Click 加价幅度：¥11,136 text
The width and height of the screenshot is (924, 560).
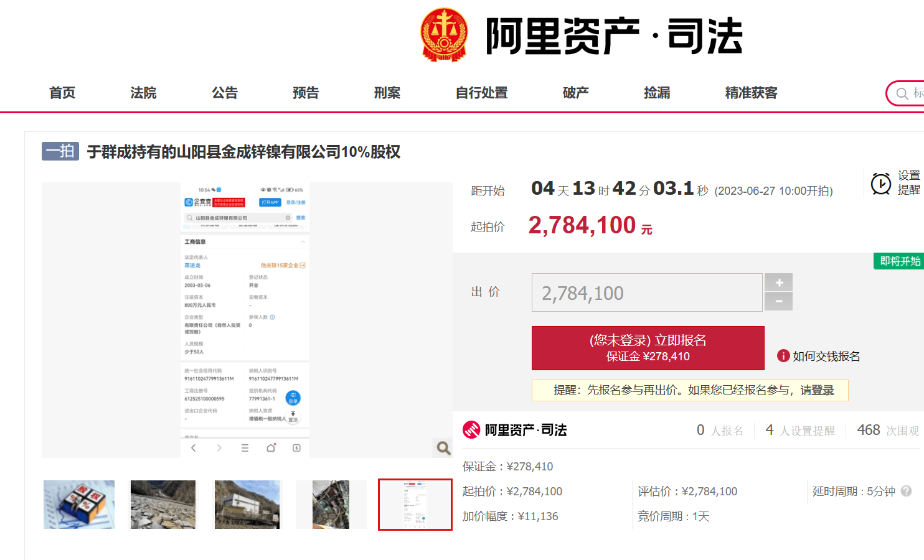tap(510, 516)
